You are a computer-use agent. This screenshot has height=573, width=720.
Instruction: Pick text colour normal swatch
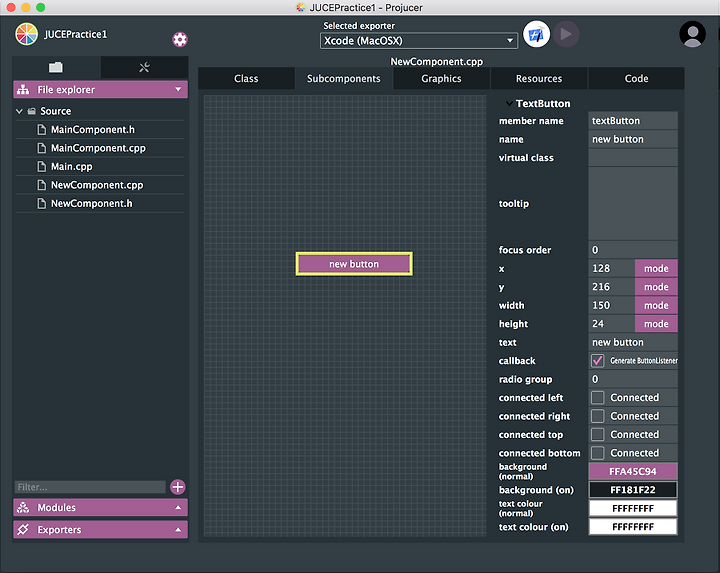pyautogui.click(x=633, y=508)
